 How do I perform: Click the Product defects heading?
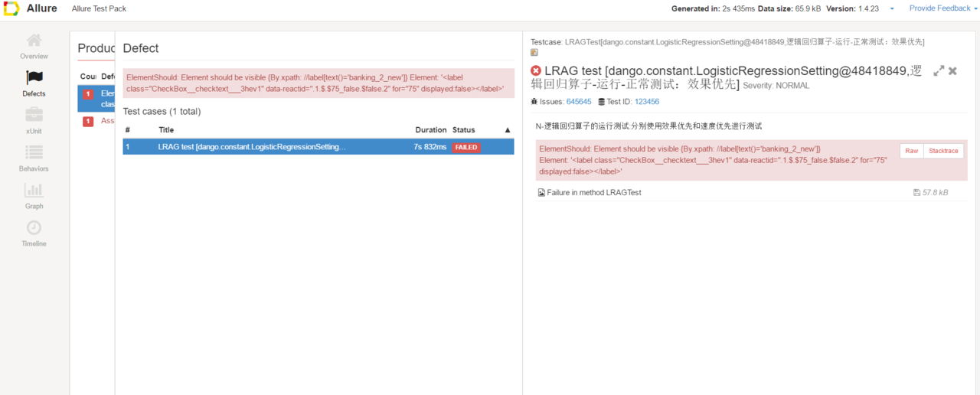click(96, 49)
